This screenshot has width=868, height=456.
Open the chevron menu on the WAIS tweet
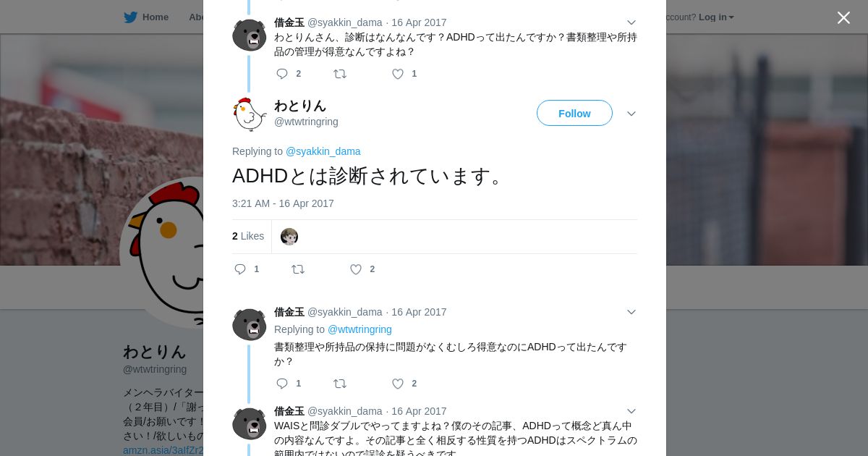631,411
